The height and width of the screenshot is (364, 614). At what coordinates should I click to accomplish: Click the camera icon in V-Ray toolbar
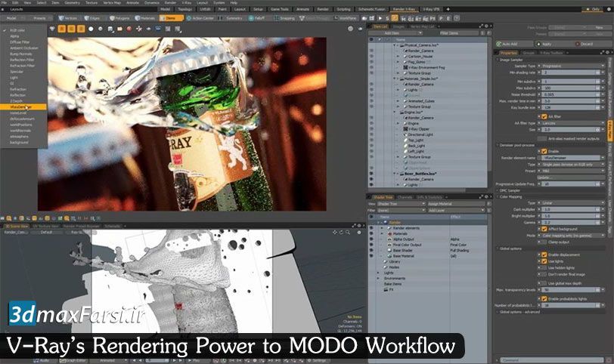click(x=364, y=18)
